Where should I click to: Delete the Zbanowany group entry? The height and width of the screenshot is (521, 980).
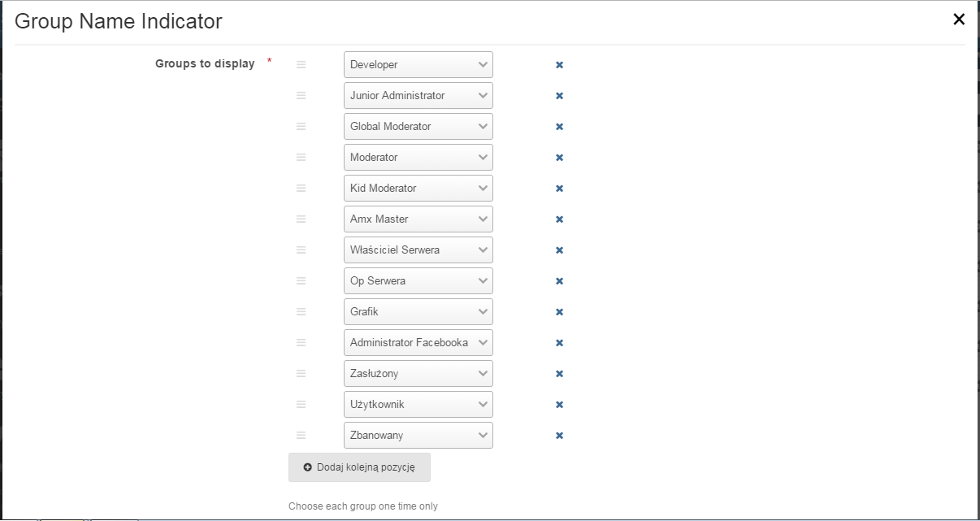coord(559,436)
